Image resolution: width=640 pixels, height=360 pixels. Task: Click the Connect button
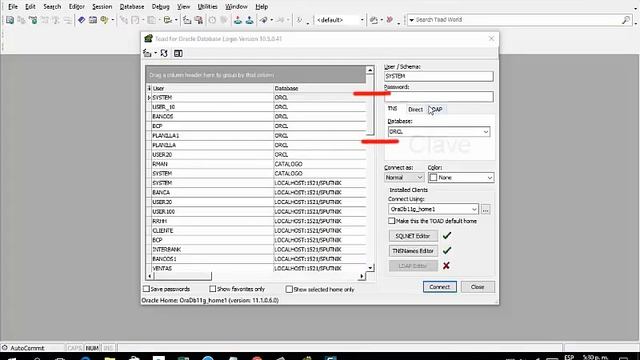tap(440, 287)
